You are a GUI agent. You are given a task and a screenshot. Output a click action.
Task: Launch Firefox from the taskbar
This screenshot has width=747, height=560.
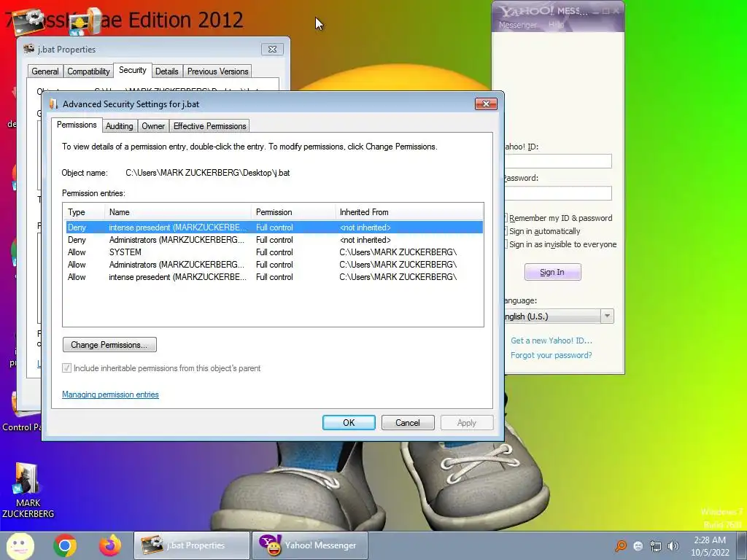tap(110, 545)
